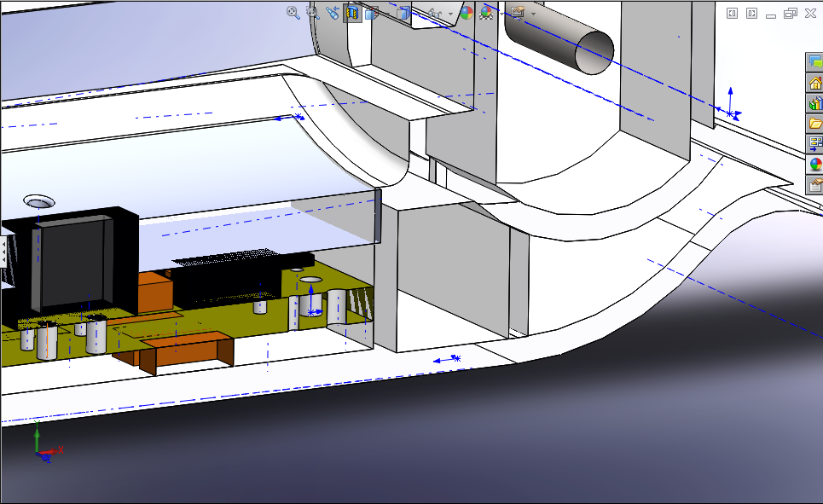The width and height of the screenshot is (823, 504).
Task: Expand the View Orientation dropdown arrow
Action: [388, 14]
